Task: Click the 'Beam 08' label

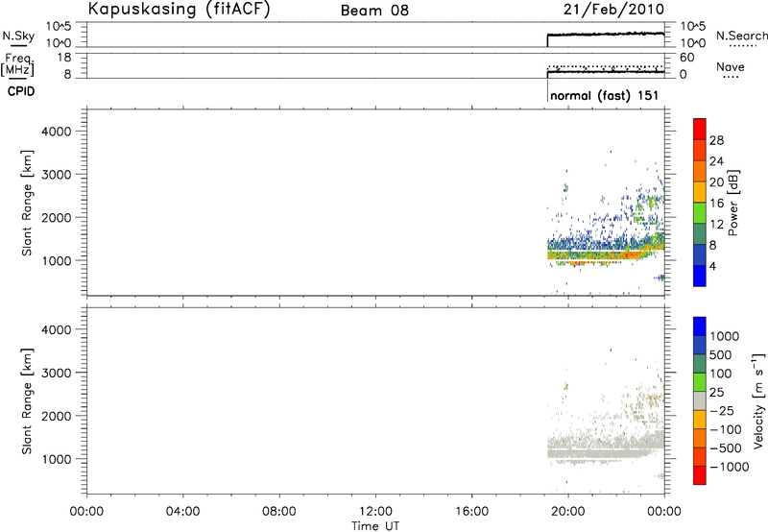Action: pos(374,11)
